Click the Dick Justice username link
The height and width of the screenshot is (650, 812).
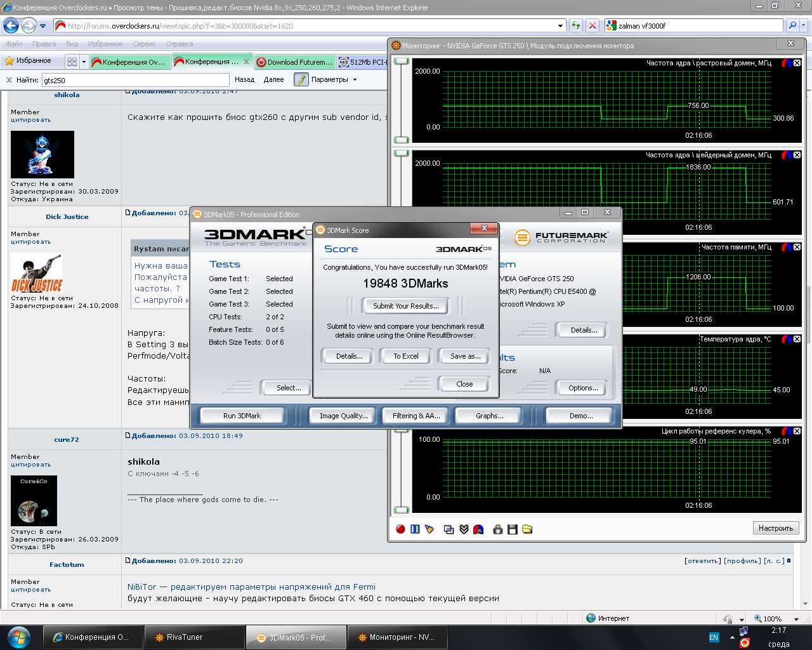click(x=67, y=216)
